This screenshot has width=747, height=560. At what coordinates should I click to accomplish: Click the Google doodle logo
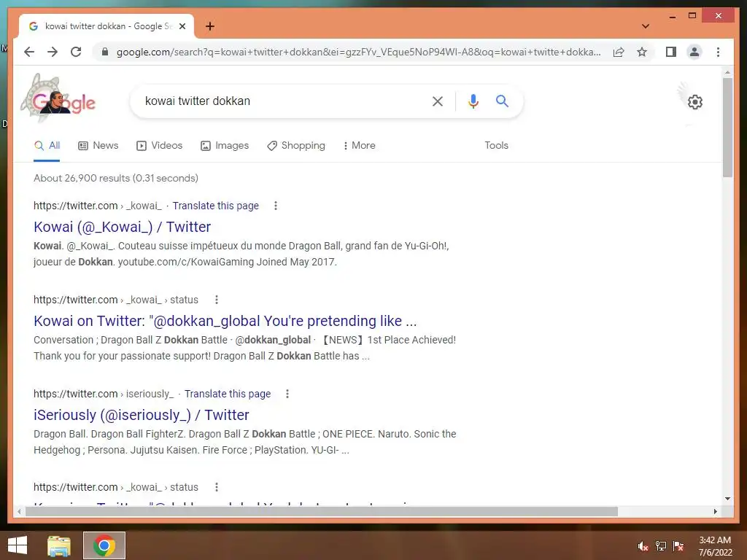tap(58, 98)
